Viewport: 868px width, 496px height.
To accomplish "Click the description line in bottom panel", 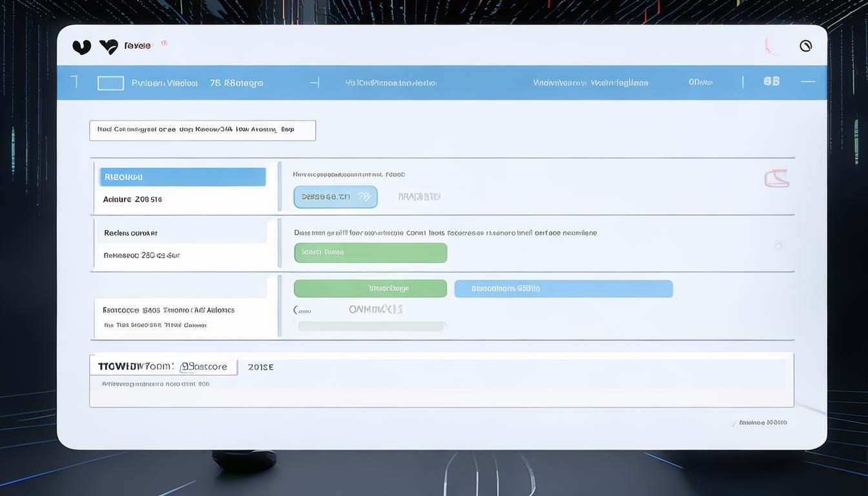I will coord(156,384).
